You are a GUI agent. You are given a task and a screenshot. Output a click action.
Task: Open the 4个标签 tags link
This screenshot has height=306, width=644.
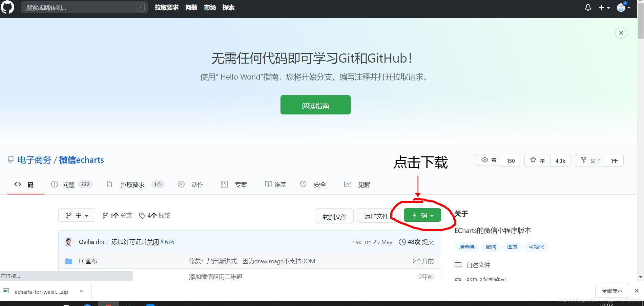click(x=155, y=215)
